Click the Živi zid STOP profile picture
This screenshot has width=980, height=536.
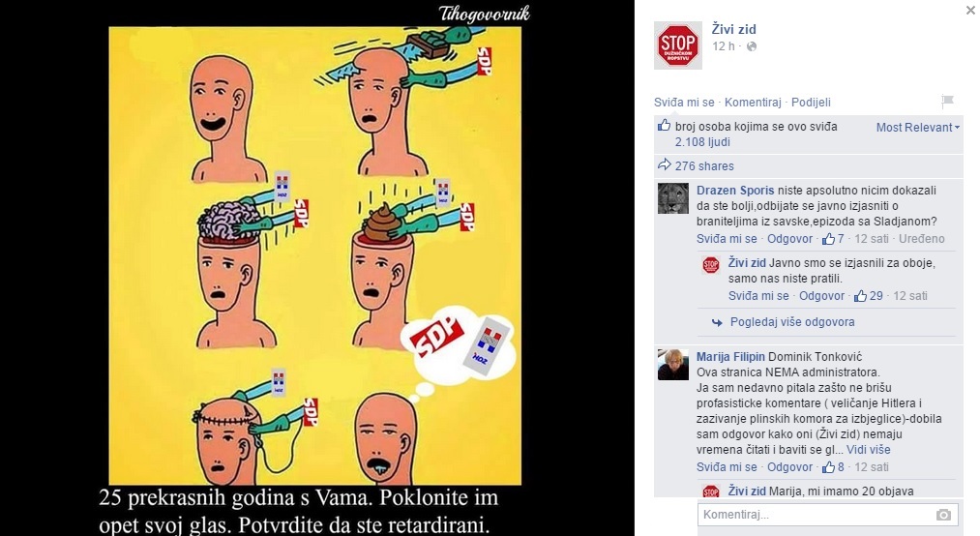coord(677,45)
